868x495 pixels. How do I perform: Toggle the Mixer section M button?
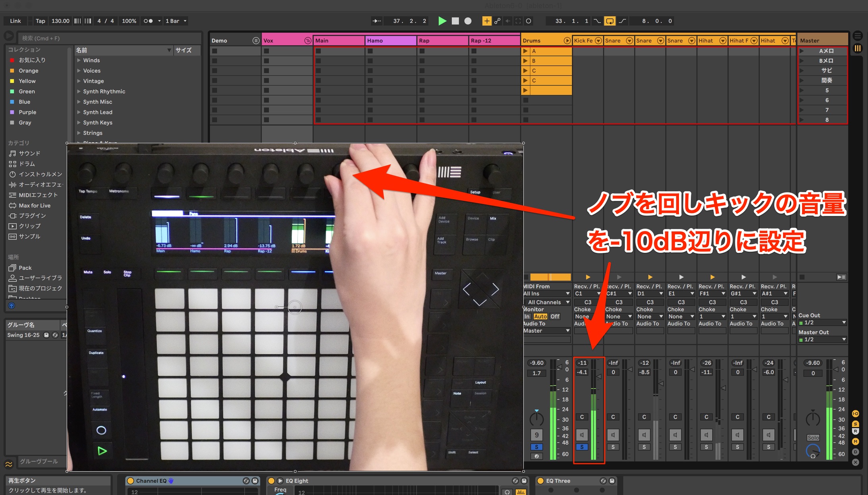coord(856,441)
